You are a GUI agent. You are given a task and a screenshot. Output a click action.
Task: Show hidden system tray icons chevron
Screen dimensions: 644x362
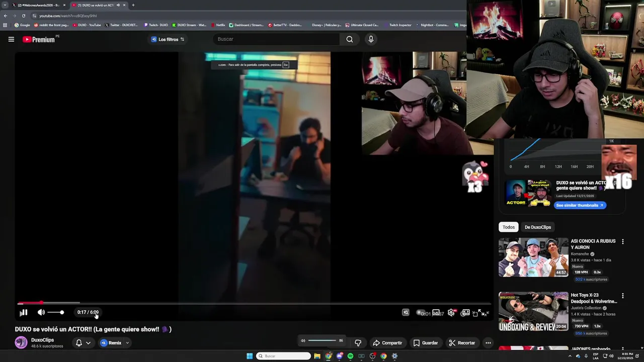point(570,356)
